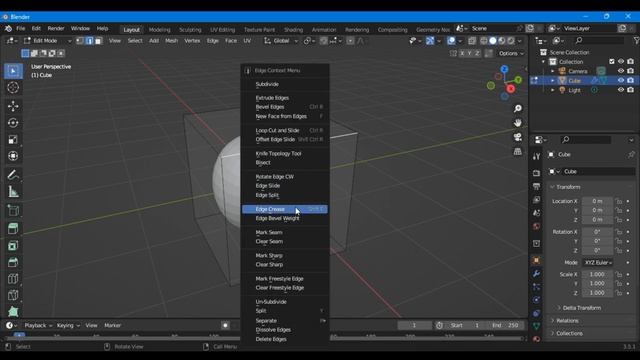Click the zoom viewport magnifier icon
Screen dimensions: 640x360
(518, 109)
